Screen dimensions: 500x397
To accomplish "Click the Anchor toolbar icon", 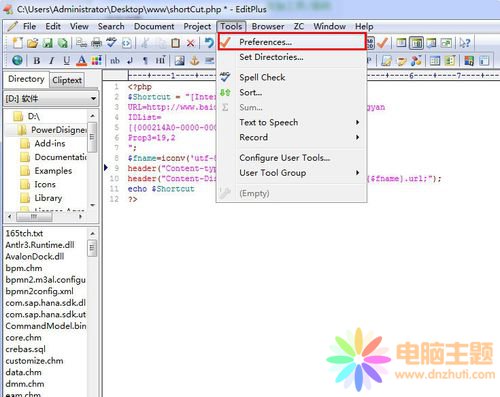I will [x=195, y=60].
